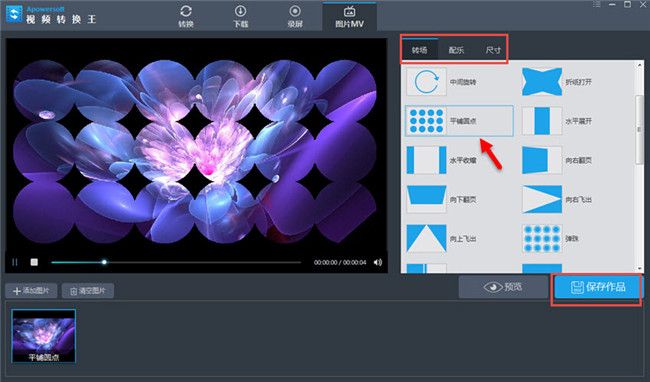Click the transition list scrollbar down arrow
650x382 pixels.
pos(640,268)
